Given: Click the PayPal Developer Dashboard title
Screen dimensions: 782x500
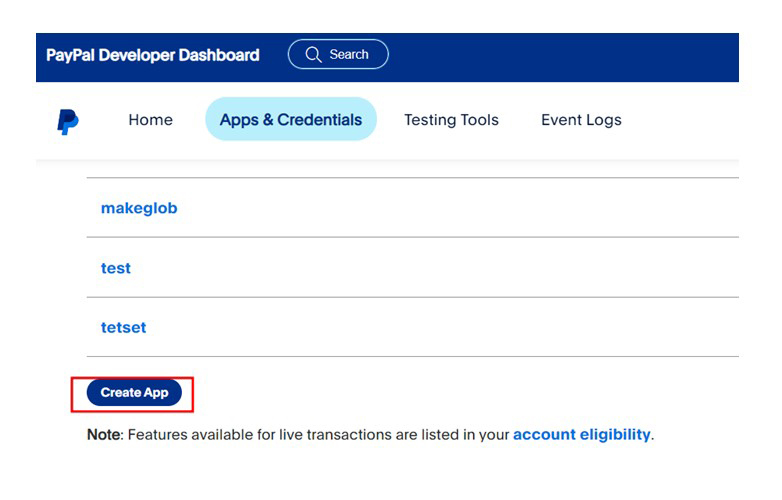Looking at the screenshot, I should [x=152, y=55].
